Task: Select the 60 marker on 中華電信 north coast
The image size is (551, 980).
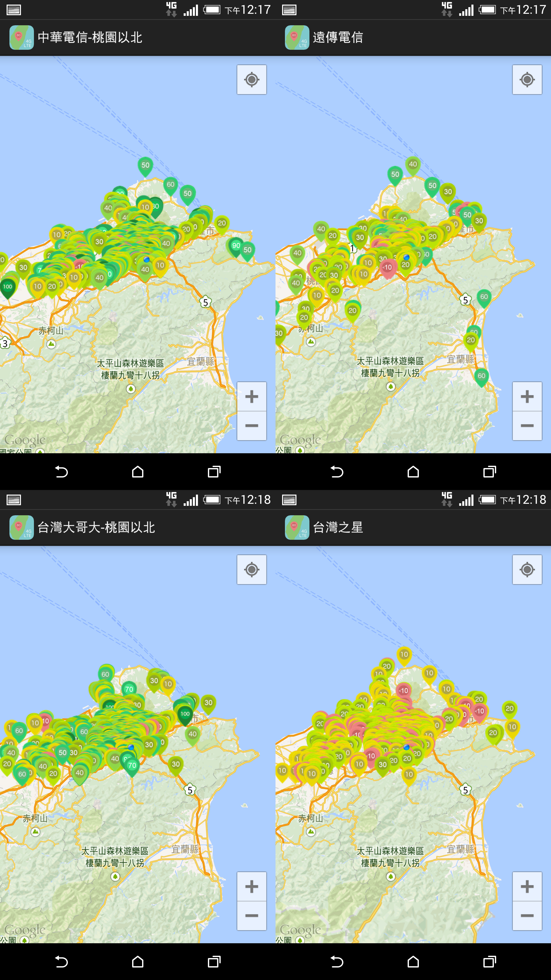Action: [x=170, y=186]
